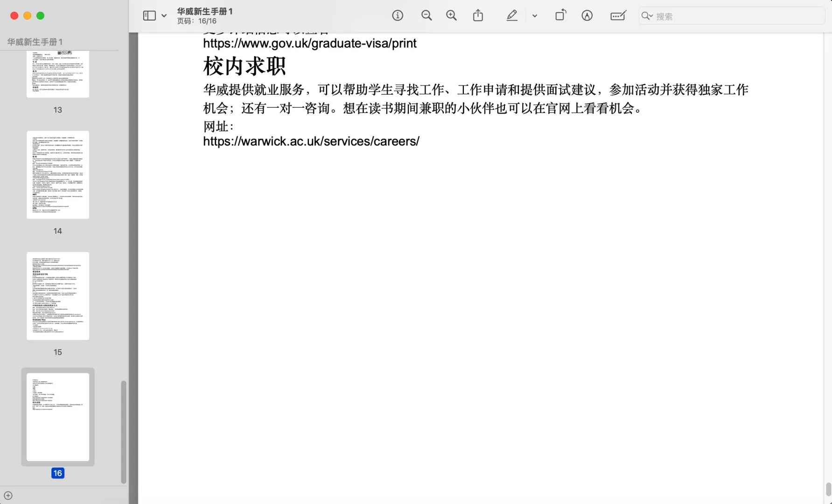The image size is (832, 504).
Task: Open the document info inspector
Action: [x=398, y=16]
